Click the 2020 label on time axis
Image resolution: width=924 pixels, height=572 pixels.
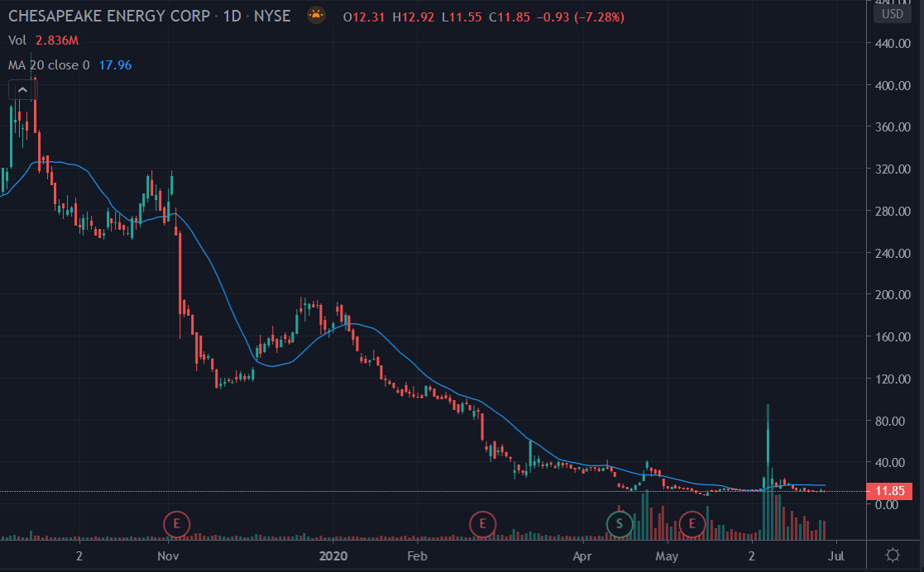[335, 555]
